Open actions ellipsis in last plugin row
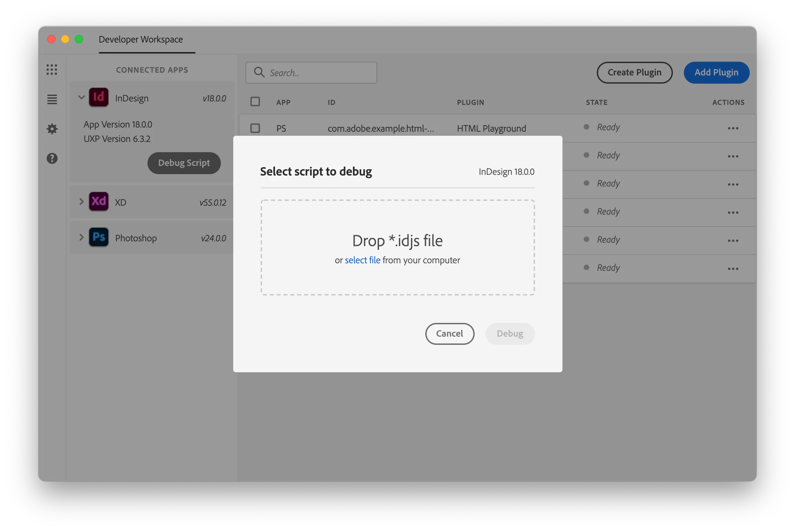Viewport: 795px width, 532px height. click(733, 269)
